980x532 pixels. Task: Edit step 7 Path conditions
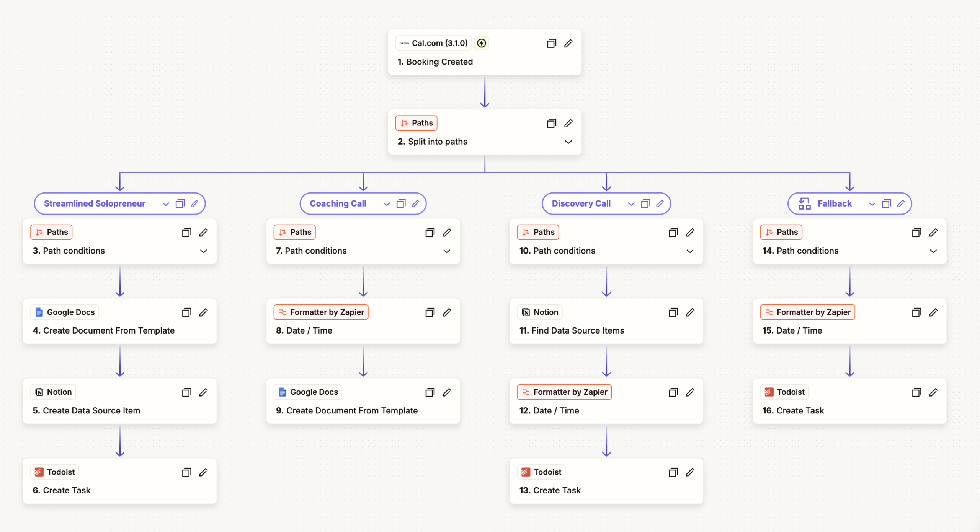point(447,233)
